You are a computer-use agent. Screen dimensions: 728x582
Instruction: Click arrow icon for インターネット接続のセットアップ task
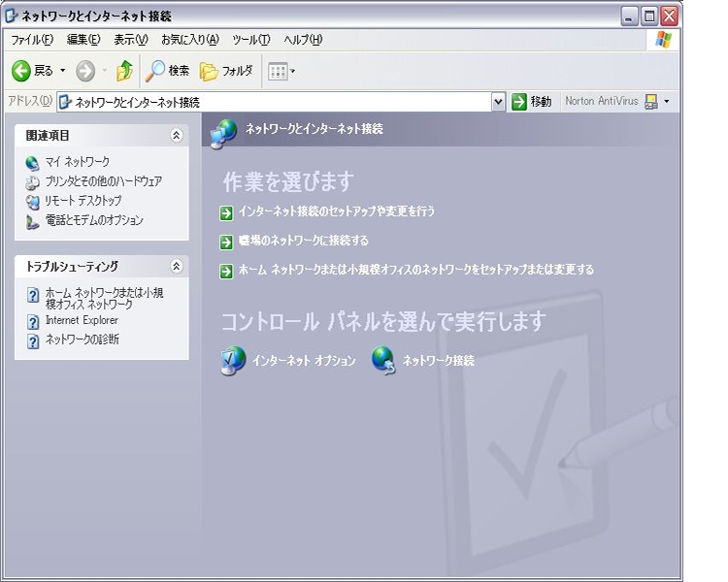(x=226, y=213)
